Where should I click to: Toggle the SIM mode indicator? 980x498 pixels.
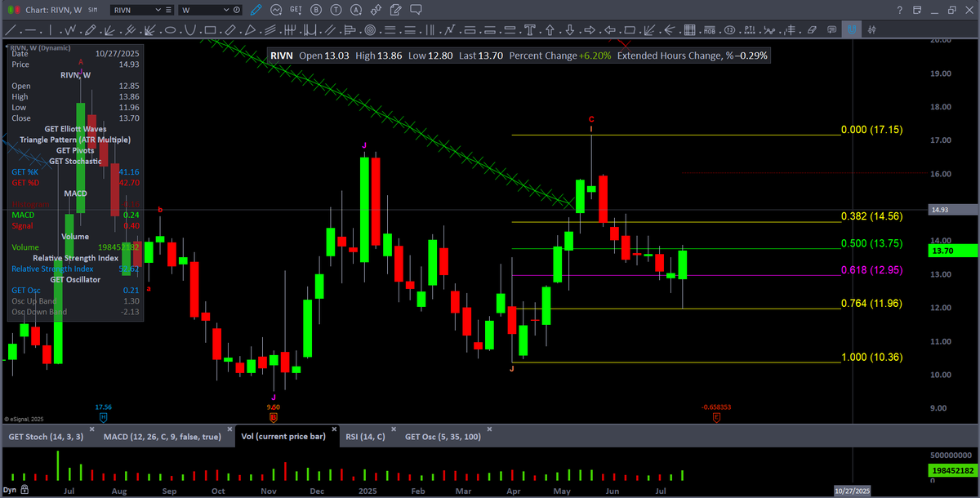pos(92,10)
